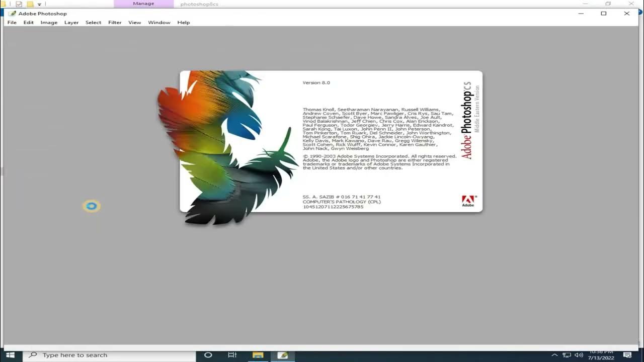Screen dimensions: 644x362
Task: Open Cortana from the taskbar
Action: pos(208,355)
